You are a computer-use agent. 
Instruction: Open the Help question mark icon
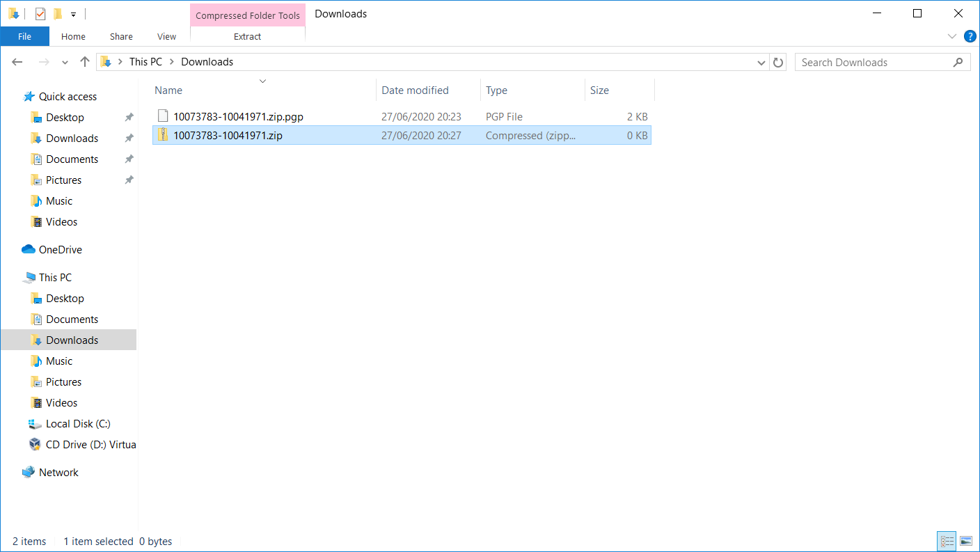970,36
